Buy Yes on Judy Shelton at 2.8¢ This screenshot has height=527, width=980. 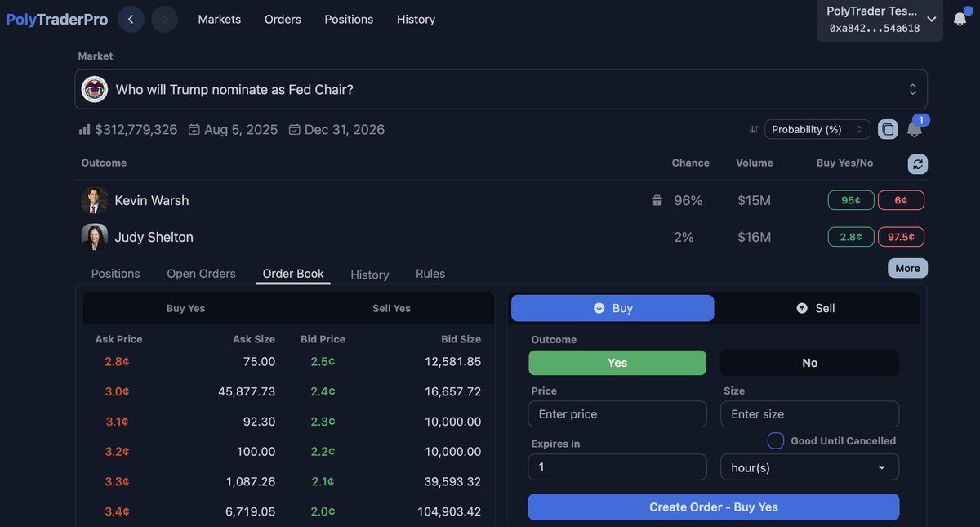click(x=851, y=237)
